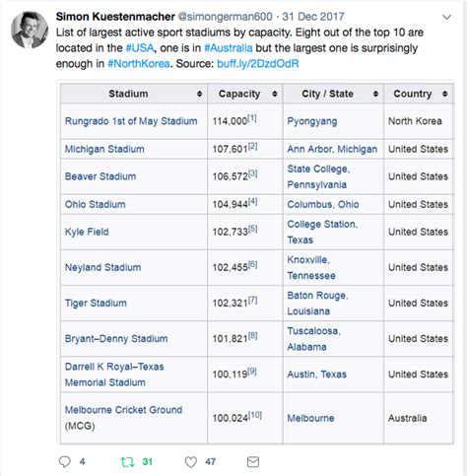Open the #NorthKorea hashtag link
This screenshot has height=476, width=467.
coord(139,63)
